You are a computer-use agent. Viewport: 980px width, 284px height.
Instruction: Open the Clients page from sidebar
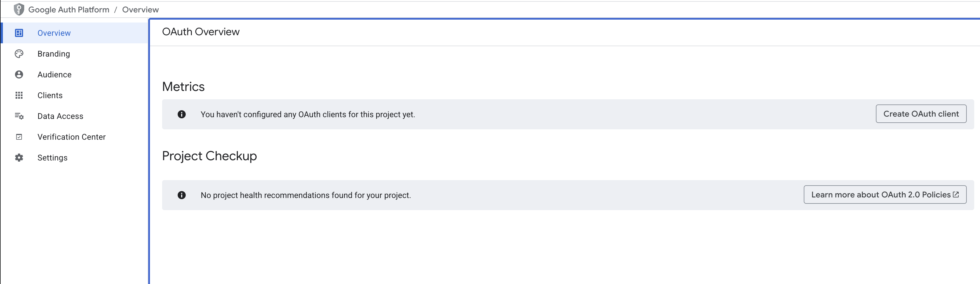point(50,95)
